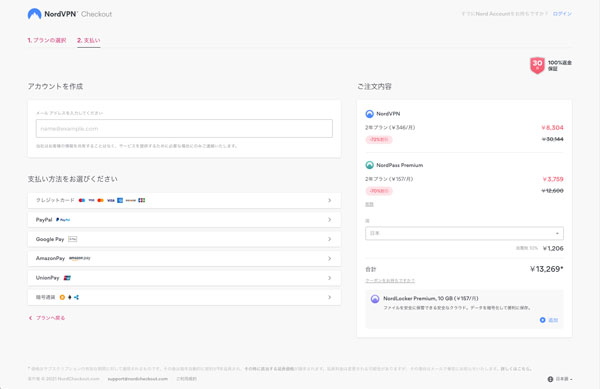Choose Google Pay as payment method
The image size is (600, 389).
[x=184, y=239]
